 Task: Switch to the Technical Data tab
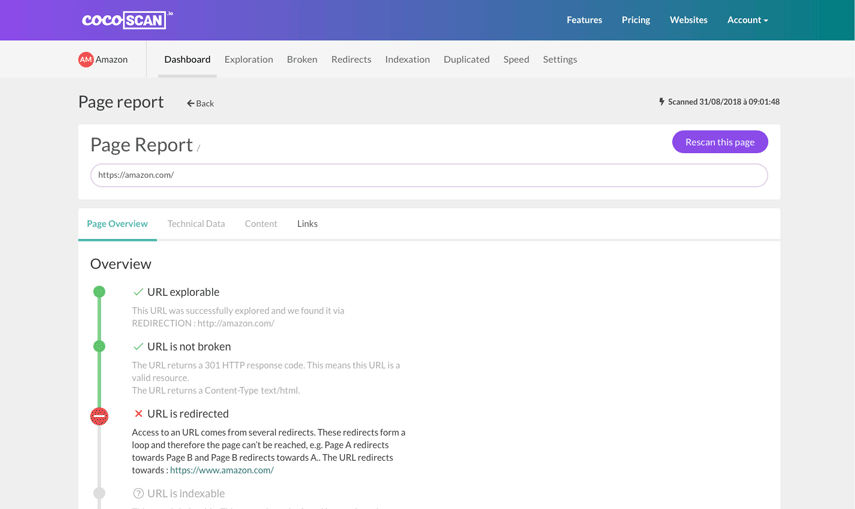coord(196,224)
